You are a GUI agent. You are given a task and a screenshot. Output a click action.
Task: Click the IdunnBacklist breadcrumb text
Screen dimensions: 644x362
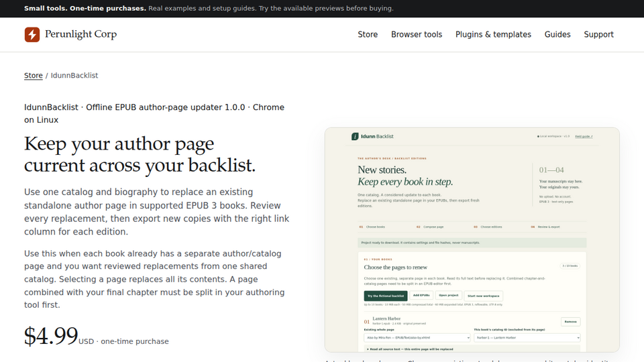click(74, 76)
